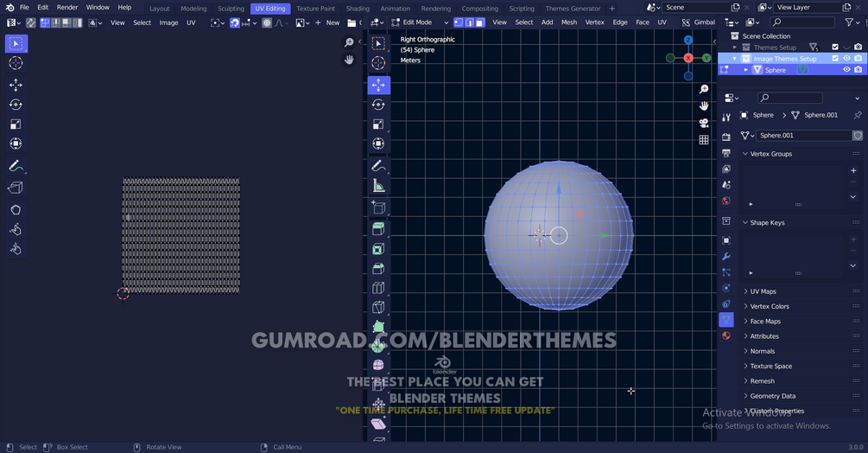The height and width of the screenshot is (453, 868).
Task: Open the Physics properties tab
Action: click(726, 288)
